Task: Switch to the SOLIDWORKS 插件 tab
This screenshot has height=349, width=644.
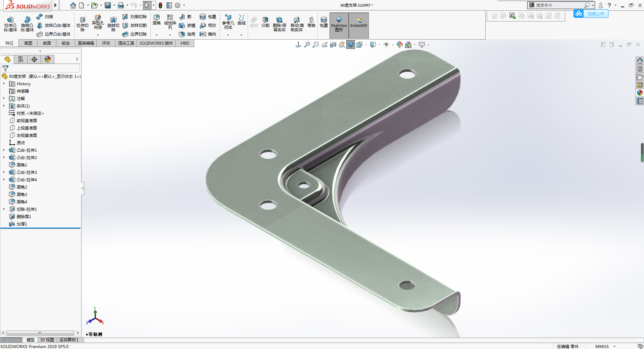Action: pyautogui.click(x=156, y=43)
